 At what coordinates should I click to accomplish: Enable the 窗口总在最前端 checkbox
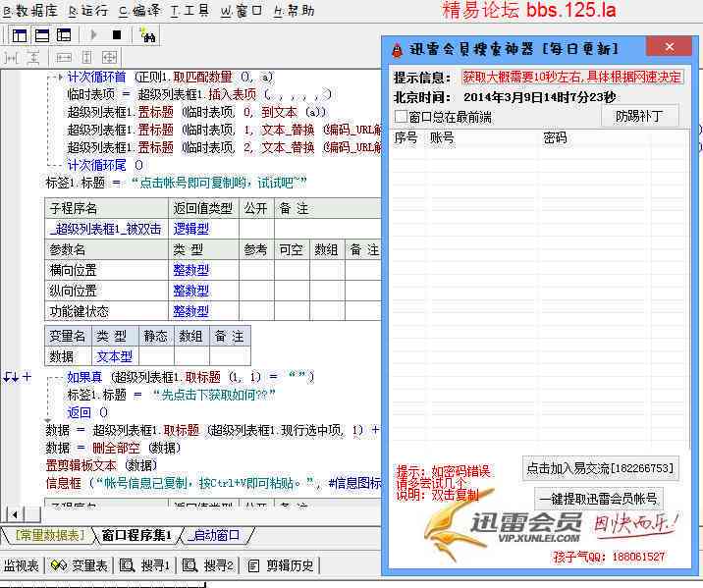[x=401, y=117]
